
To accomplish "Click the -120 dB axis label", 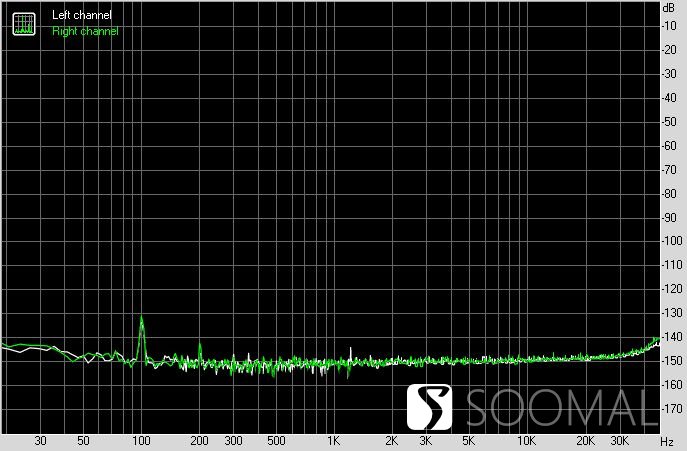I will click(673, 289).
